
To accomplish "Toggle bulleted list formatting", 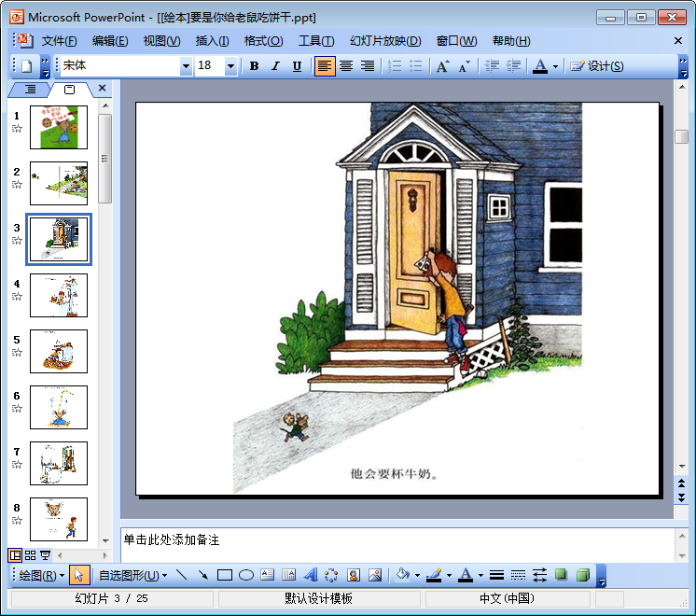I will click(x=416, y=66).
